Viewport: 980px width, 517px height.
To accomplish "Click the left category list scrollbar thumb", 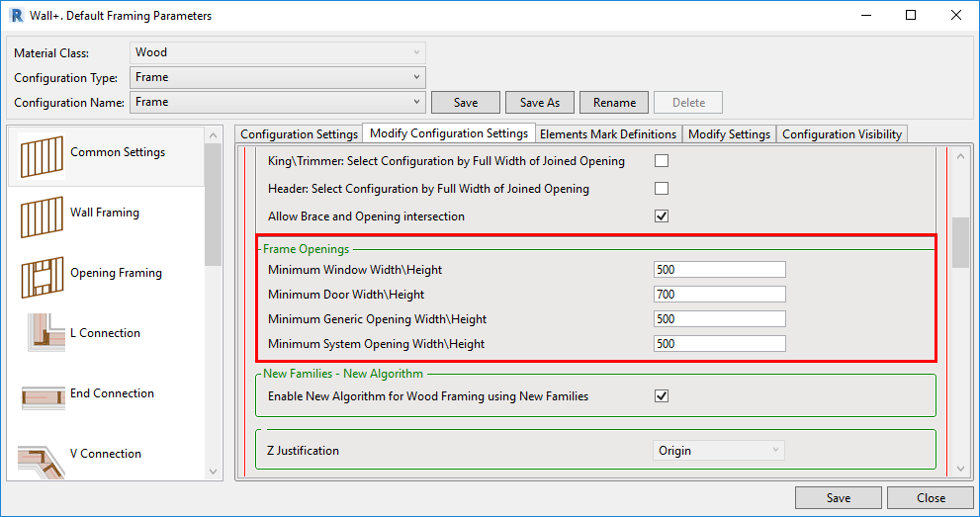I will [x=214, y=205].
